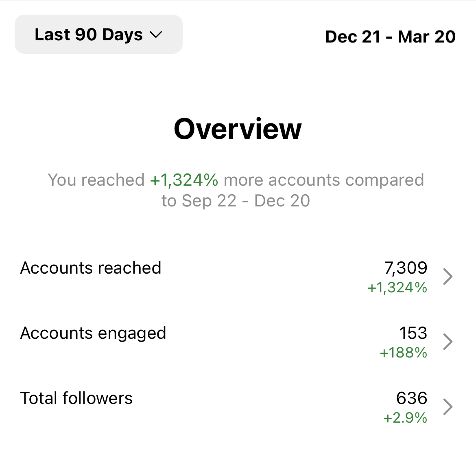Open the Accounts engaged row label
This screenshot has height=465, width=476.
(93, 333)
